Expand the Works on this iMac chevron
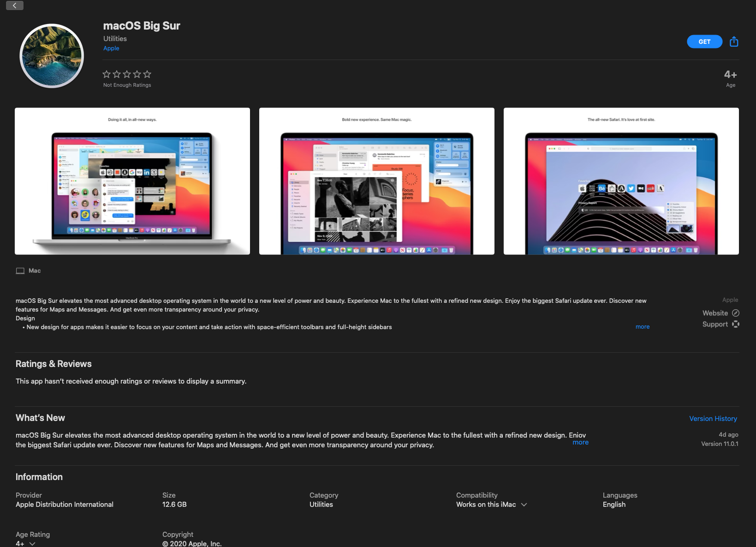756x547 pixels. click(524, 505)
